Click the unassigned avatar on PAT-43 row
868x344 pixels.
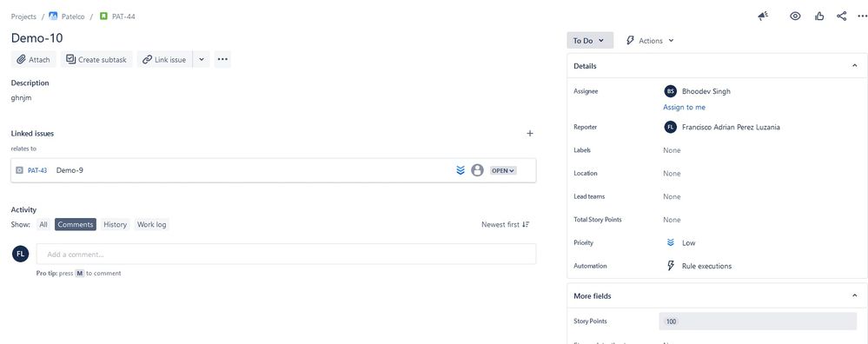pos(477,170)
